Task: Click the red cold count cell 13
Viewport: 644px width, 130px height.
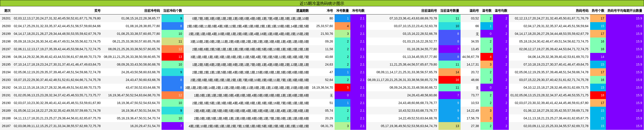Action: coord(173,57)
